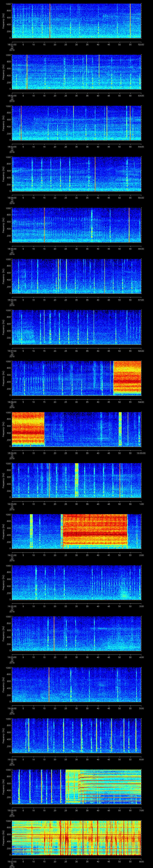Image resolution: width=153 pixels, height=868 pixels.
Task: Click the 8:00 end label on the last time axis
Action: point(141,861)
